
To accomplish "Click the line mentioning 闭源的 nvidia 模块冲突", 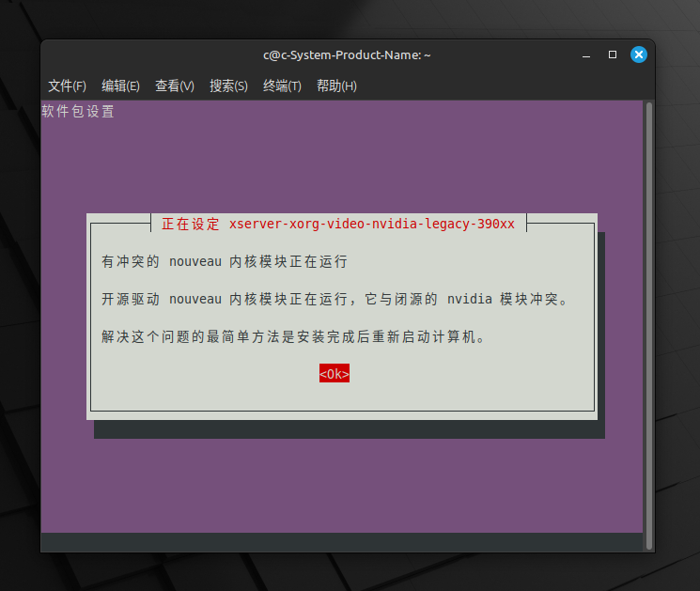I will (x=334, y=299).
